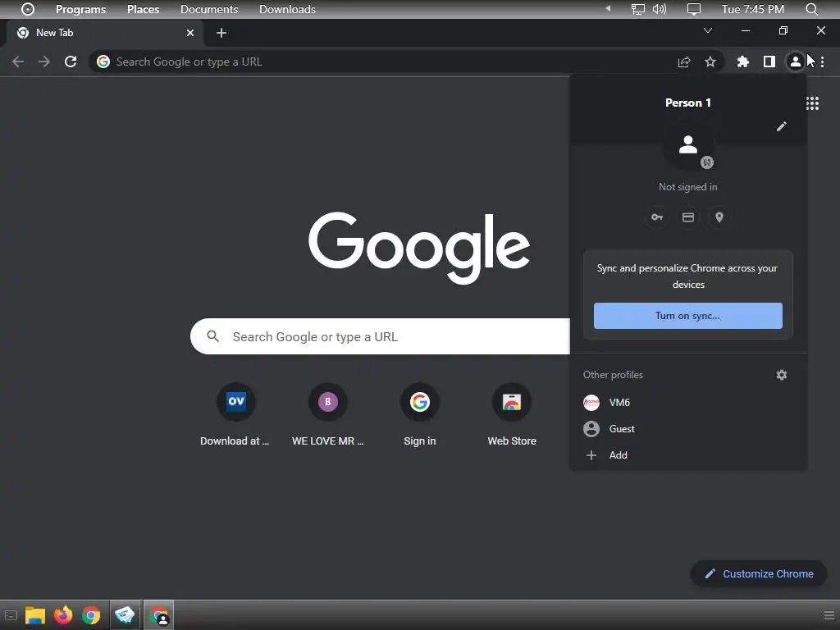Edit profile name with the pencil icon
The width and height of the screenshot is (840, 630).
pyautogui.click(x=782, y=126)
